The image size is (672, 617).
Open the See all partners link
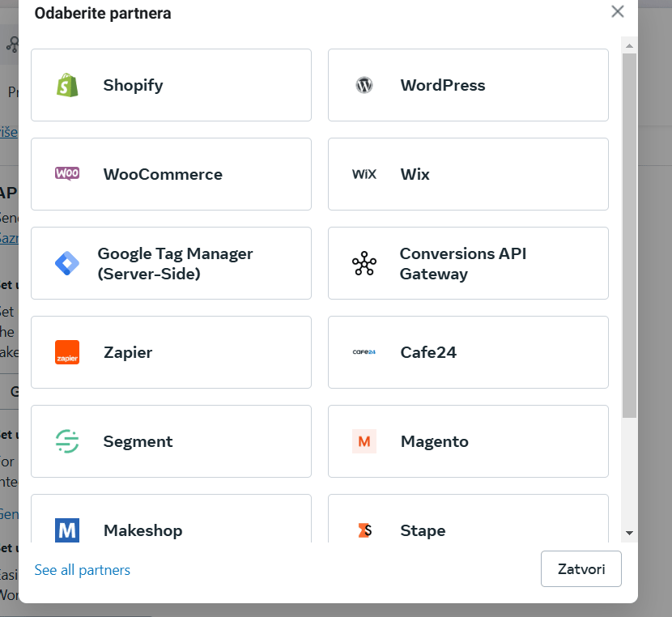83,570
